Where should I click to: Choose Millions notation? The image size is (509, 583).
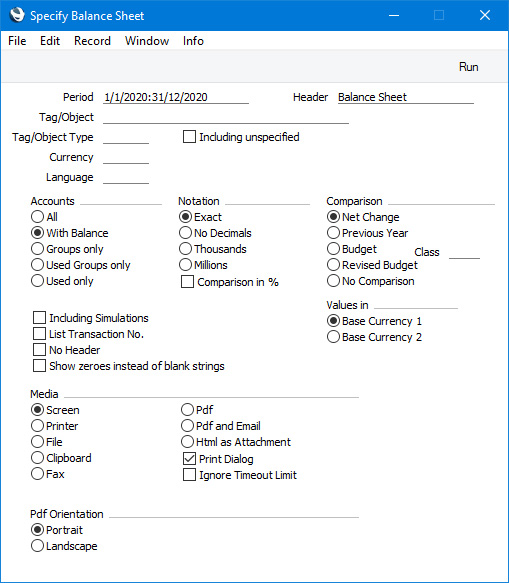tap(186, 265)
